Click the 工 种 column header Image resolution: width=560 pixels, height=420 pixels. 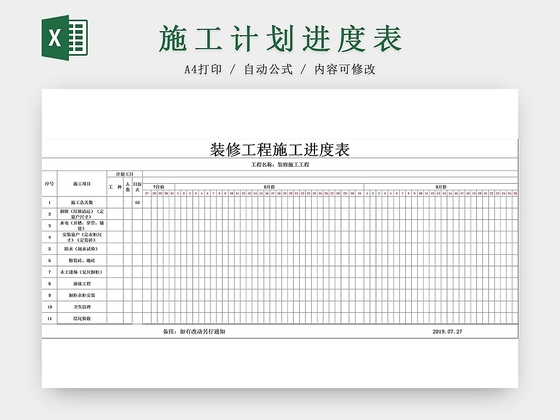[x=115, y=187]
